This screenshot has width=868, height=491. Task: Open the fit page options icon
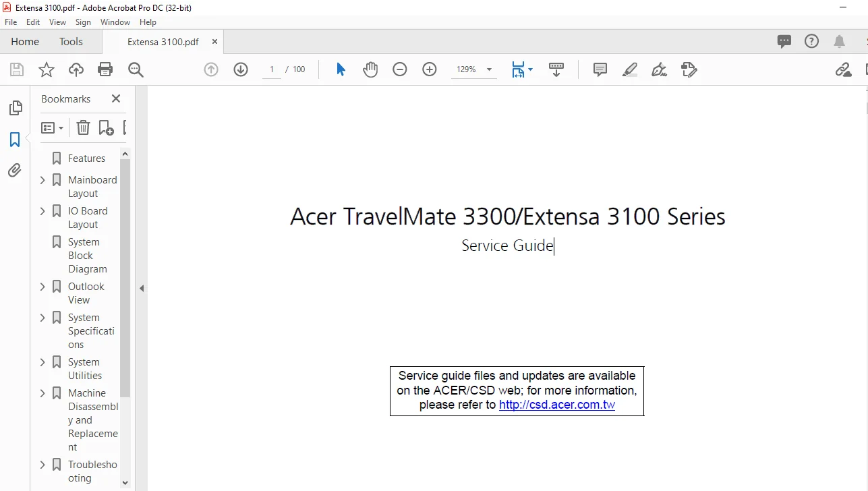point(522,69)
